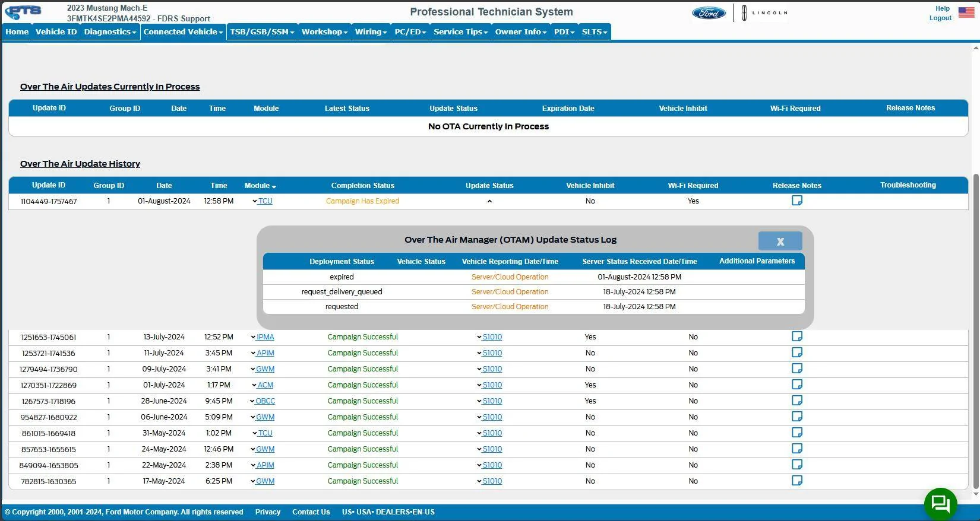Expand module details for 01-August-2024 TCU row

[x=255, y=201]
